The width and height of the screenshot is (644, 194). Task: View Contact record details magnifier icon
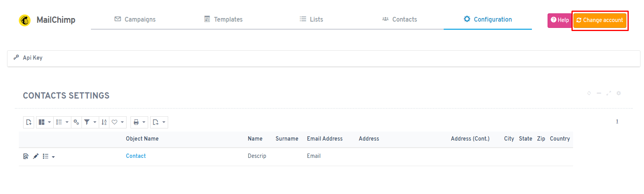(x=26, y=156)
